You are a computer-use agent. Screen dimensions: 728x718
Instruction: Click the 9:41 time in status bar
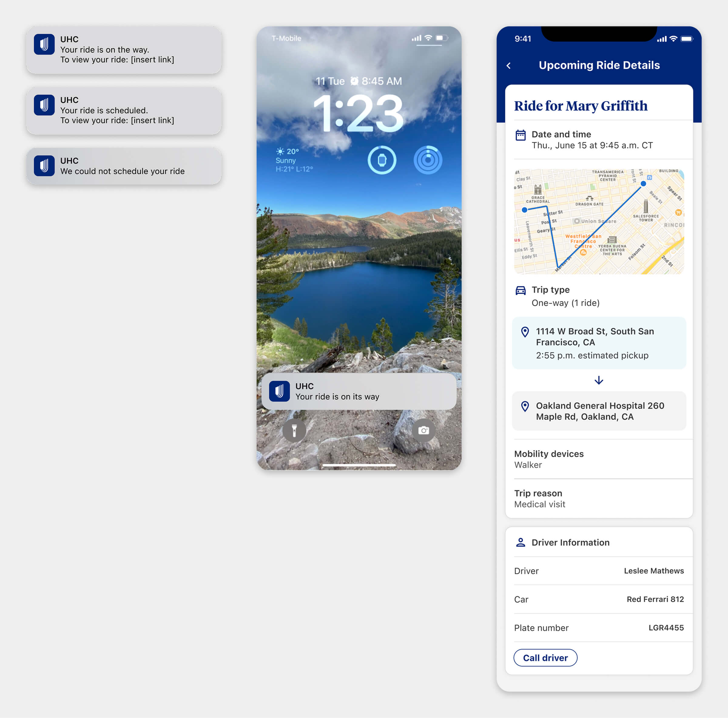coord(523,39)
